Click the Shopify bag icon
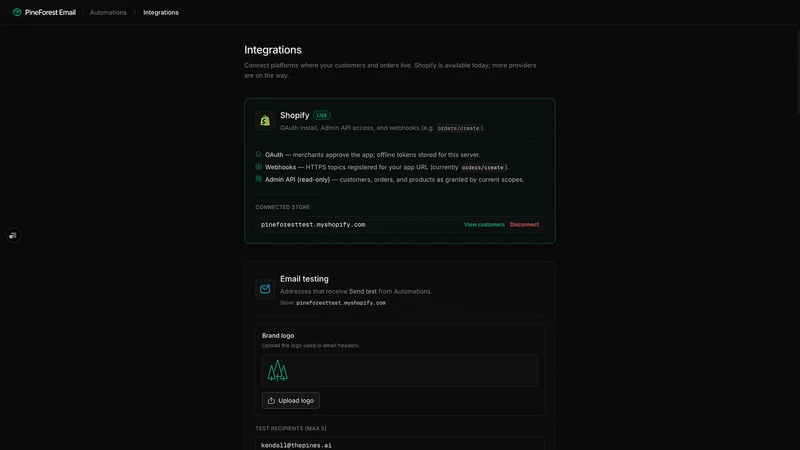 coord(265,121)
